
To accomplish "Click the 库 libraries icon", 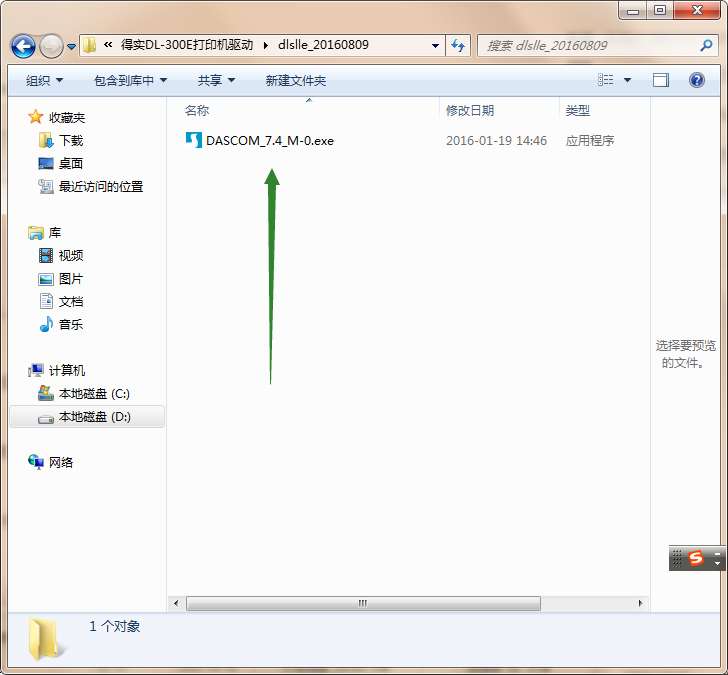I will [36, 232].
